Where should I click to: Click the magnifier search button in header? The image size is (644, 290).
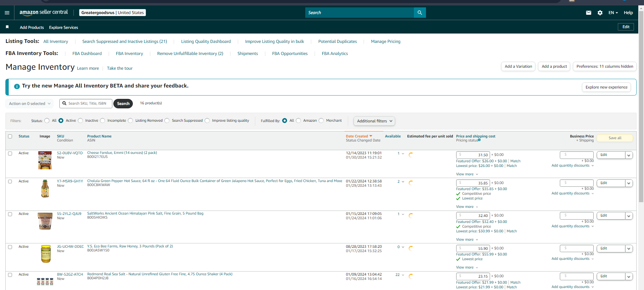[420, 13]
